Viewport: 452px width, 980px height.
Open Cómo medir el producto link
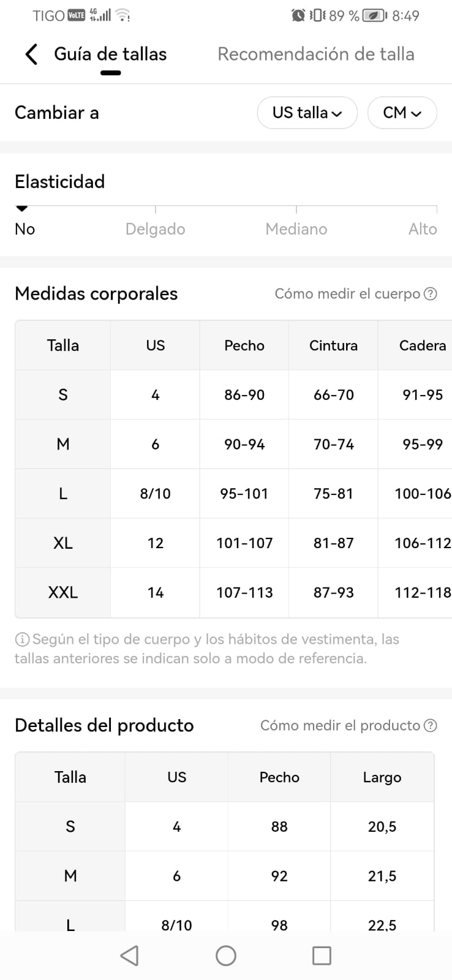coord(340,726)
